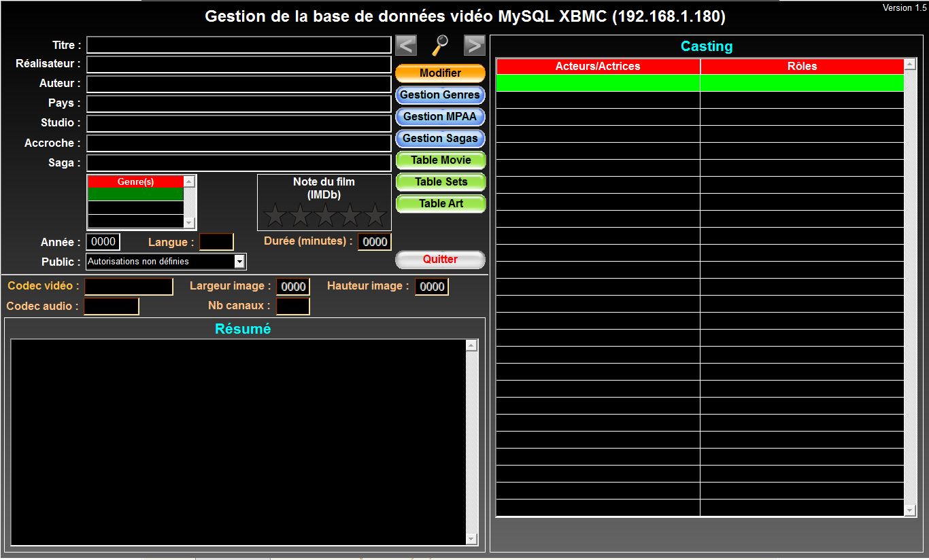The image size is (929, 560).
Task: Click the Codec audio field
Action: (x=112, y=307)
